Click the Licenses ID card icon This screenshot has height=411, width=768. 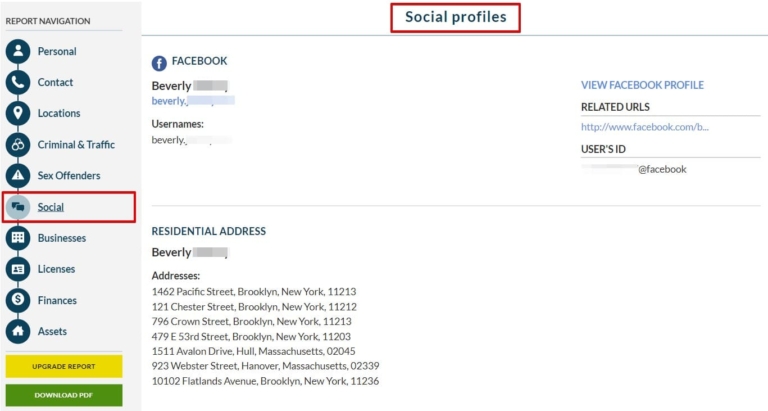[x=18, y=269]
